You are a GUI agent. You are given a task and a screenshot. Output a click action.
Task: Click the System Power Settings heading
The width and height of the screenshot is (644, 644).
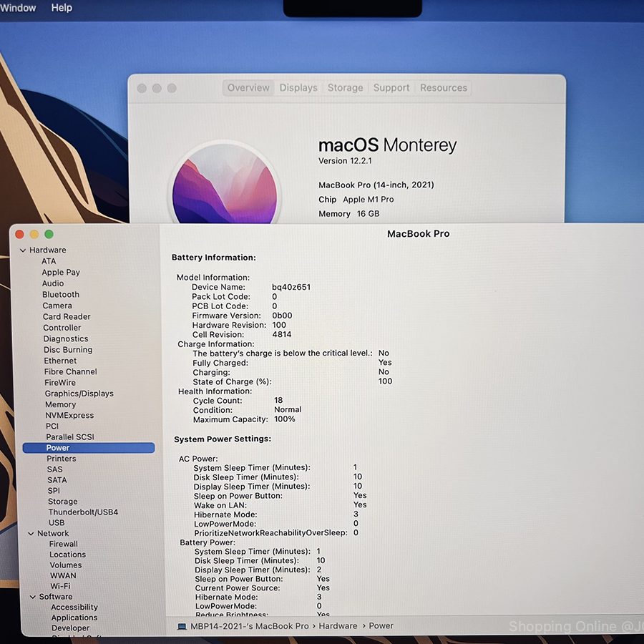[x=223, y=439]
